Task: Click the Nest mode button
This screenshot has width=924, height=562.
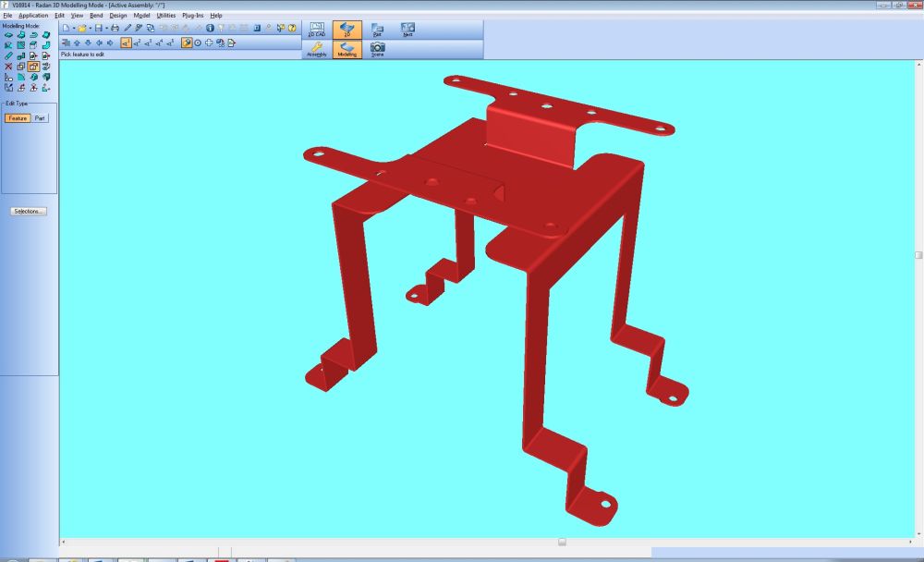Action: click(407, 30)
